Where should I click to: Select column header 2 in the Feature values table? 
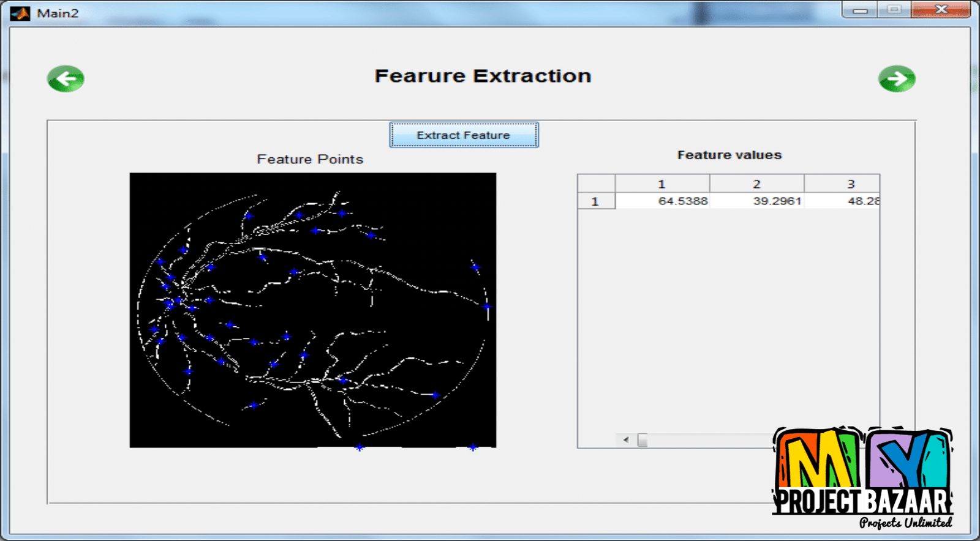click(756, 184)
